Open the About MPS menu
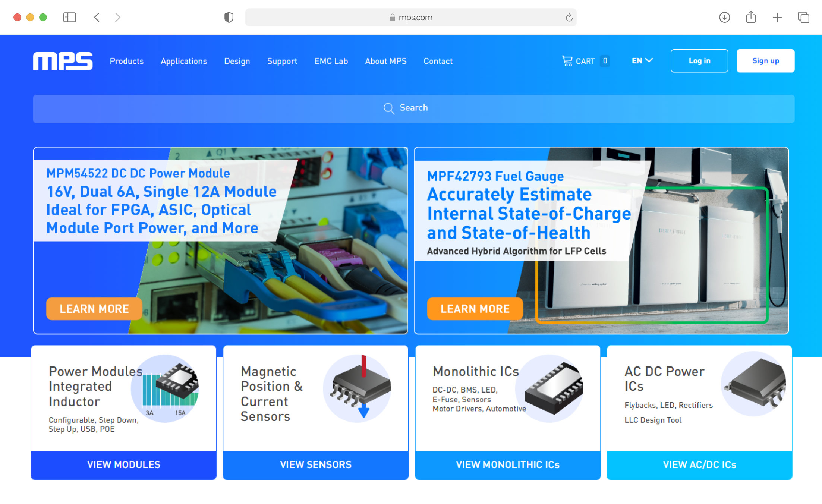 pos(386,61)
